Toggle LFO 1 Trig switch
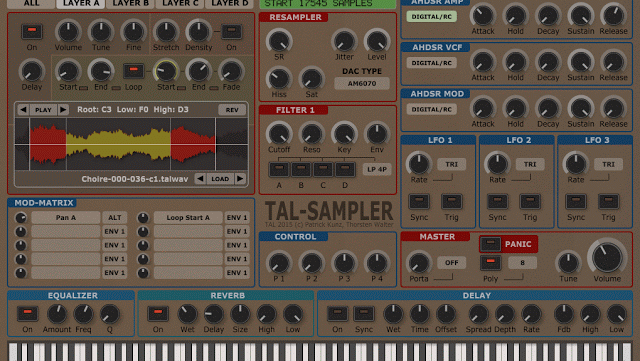The image size is (640, 361). pos(451,201)
